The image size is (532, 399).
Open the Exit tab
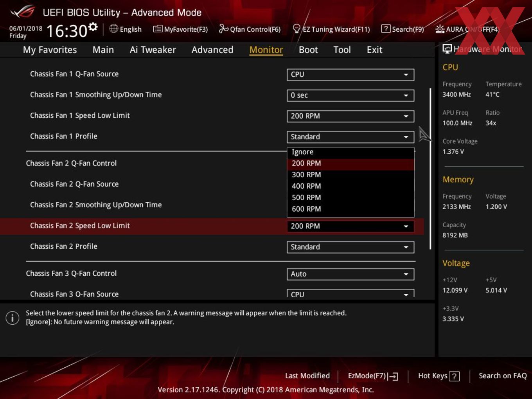click(x=374, y=50)
